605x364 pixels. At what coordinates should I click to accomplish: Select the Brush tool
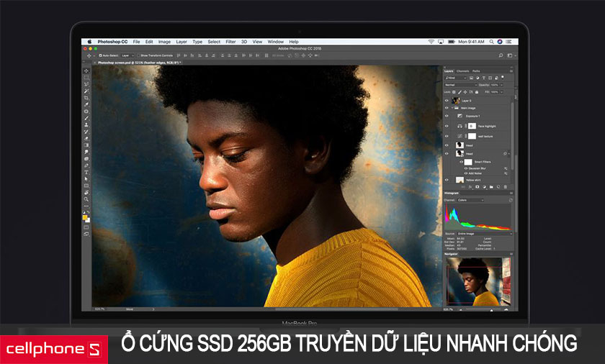(x=86, y=118)
